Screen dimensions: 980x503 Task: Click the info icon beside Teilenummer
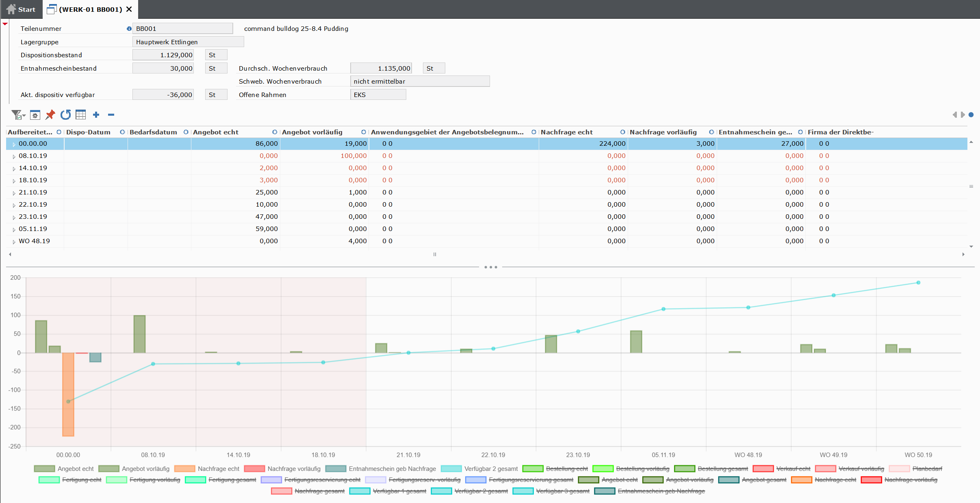[x=129, y=29]
